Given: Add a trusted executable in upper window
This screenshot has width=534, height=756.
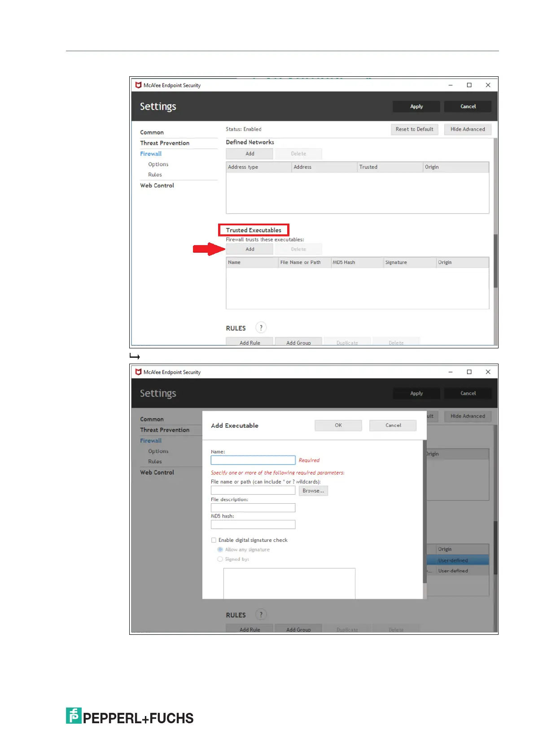Looking at the screenshot, I should coord(249,249).
